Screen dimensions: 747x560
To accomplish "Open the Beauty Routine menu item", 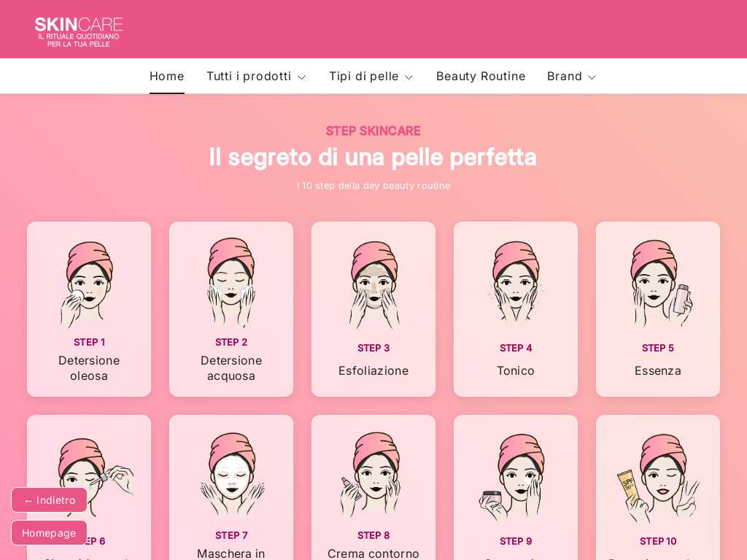I will tap(481, 76).
